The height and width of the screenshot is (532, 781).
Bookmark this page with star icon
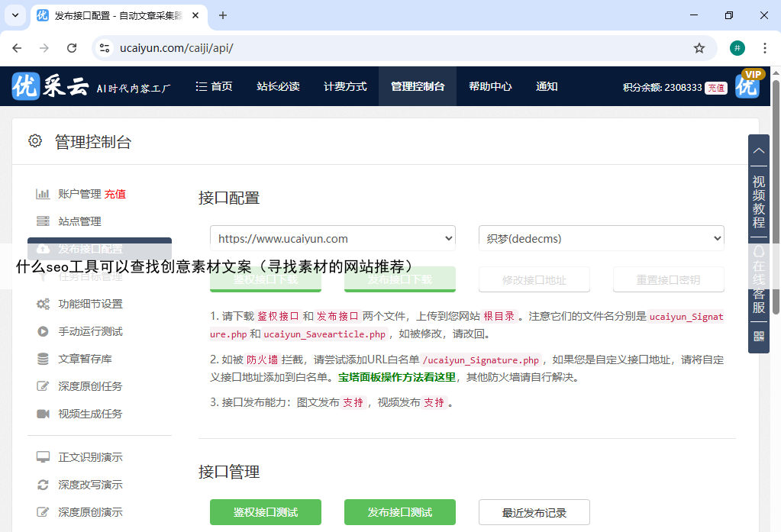coord(699,48)
